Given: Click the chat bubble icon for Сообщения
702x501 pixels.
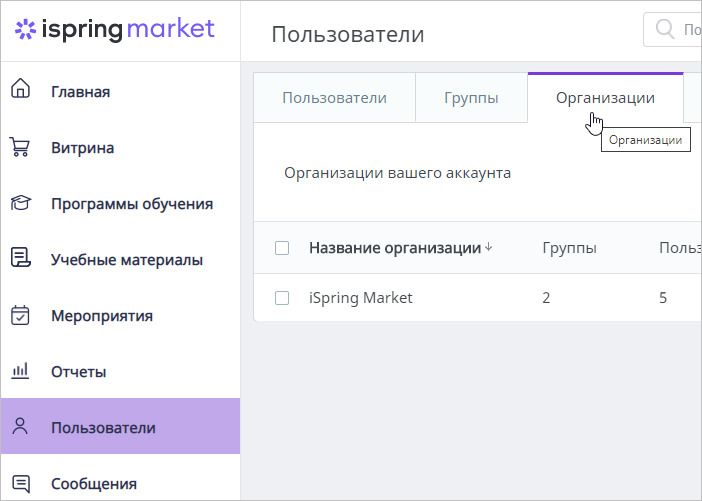Looking at the screenshot, I should [21, 484].
